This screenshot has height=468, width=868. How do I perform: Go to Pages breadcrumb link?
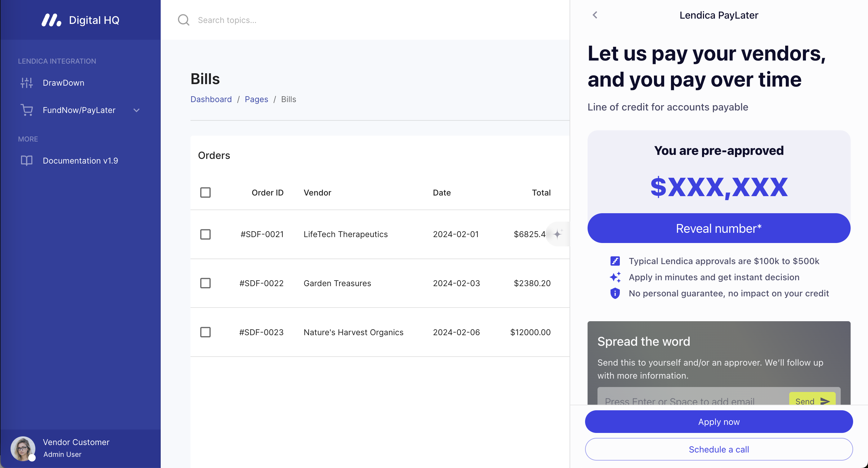click(256, 99)
